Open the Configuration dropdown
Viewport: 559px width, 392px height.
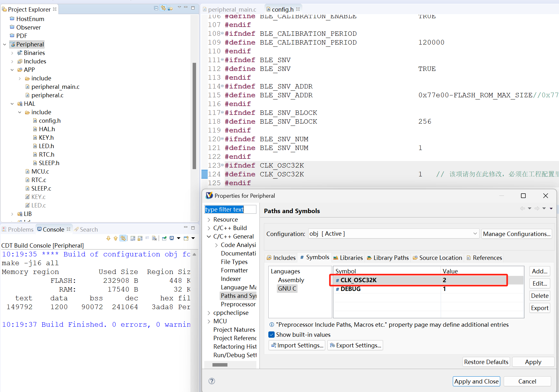pyautogui.click(x=475, y=234)
